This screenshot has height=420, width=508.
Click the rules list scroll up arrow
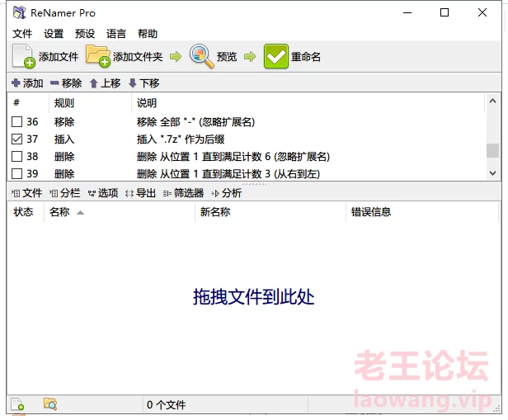(x=493, y=101)
